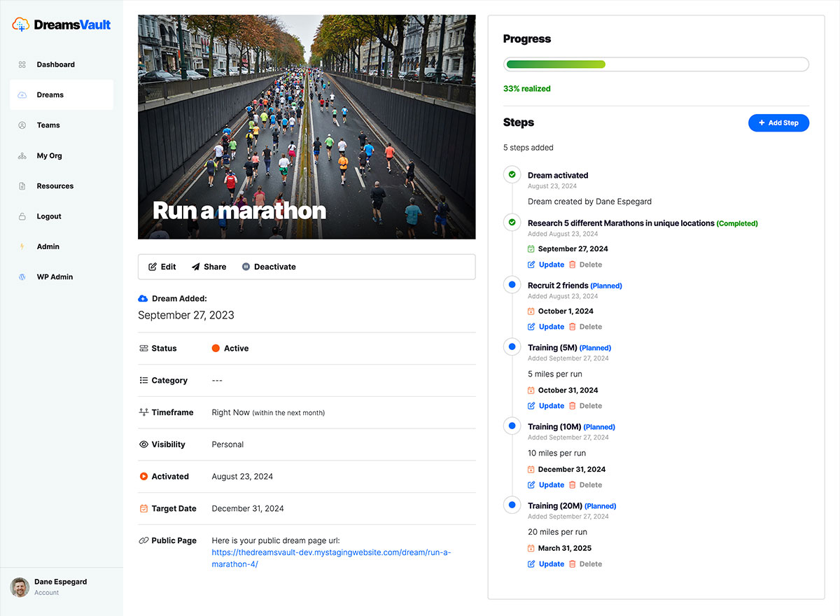Open the Dashboard menu item
Viewport: 840px width, 616px height.
click(x=62, y=64)
